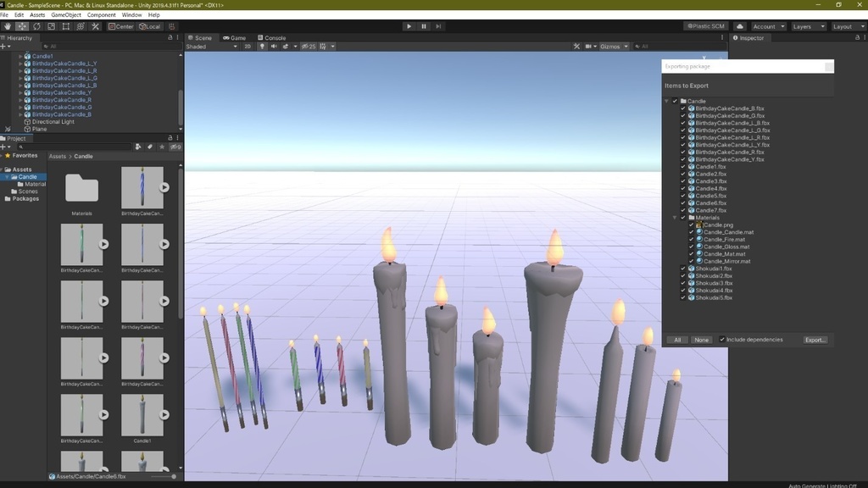Disable Include dependencies option
Image resolution: width=868 pixels, height=488 pixels.
click(x=722, y=340)
